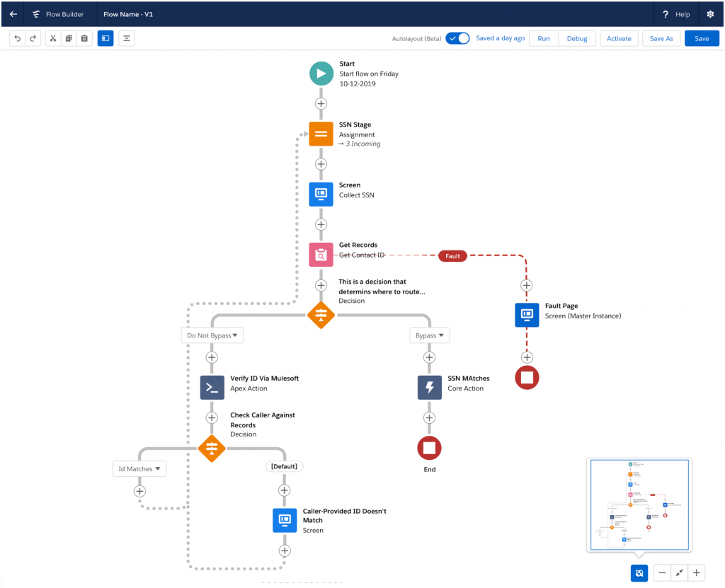Toggle the left panel visibility button
Screen dimensions: 725x588
(105, 38)
